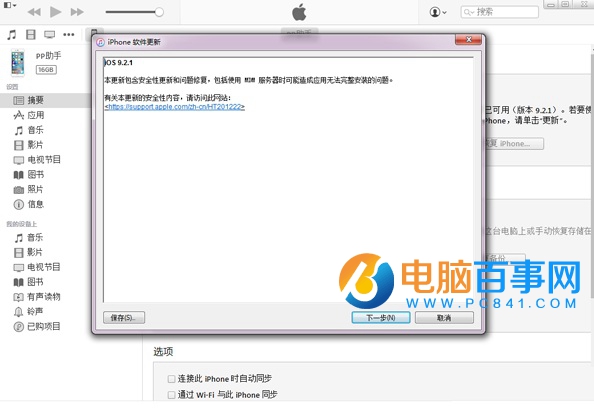Close the iPhone 软件更新 dialog
Screen dimensions: 594x408
[468, 39]
